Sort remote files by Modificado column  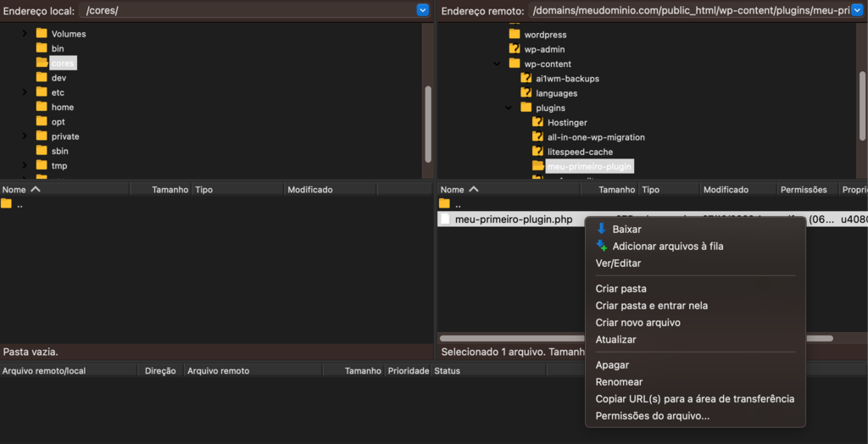pos(738,189)
